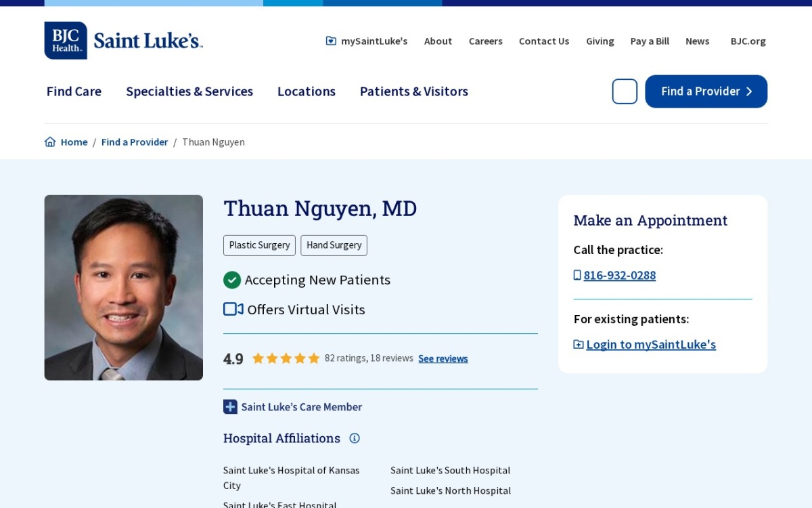Go to Find a Provider breadcrumb
Viewport: 812px width, 508px height.
[x=135, y=142]
